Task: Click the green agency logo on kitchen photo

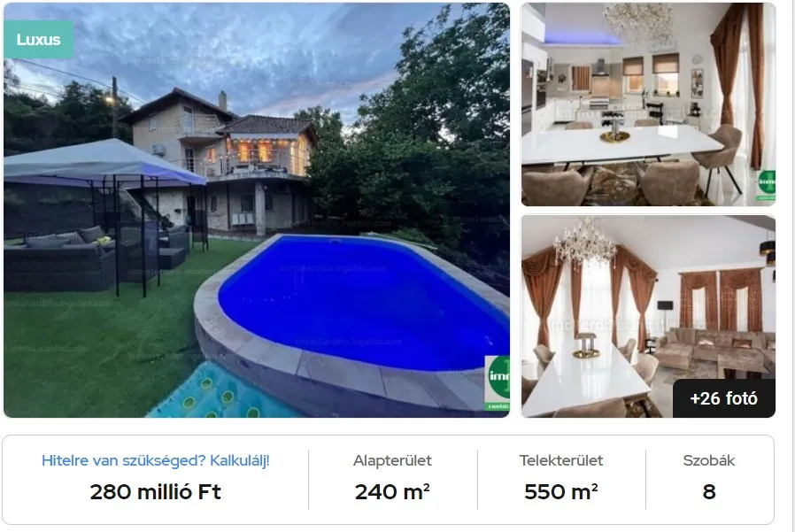Action: pos(767,185)
